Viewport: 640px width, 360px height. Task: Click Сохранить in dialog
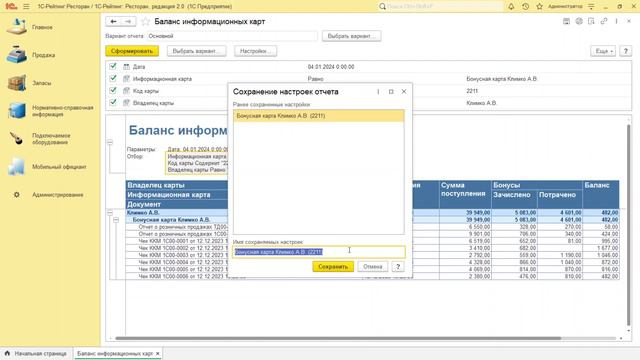click(x=333, y=267)
